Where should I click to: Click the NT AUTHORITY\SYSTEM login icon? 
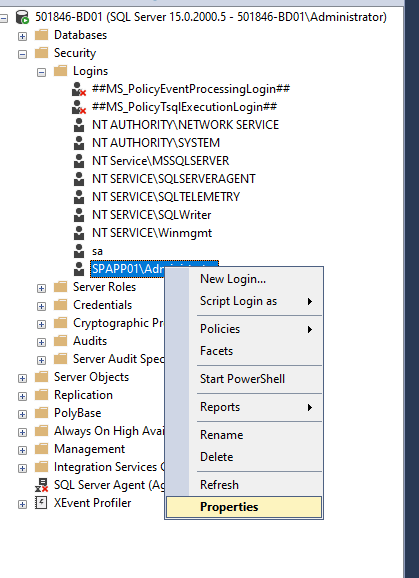[x=79, y=143]
